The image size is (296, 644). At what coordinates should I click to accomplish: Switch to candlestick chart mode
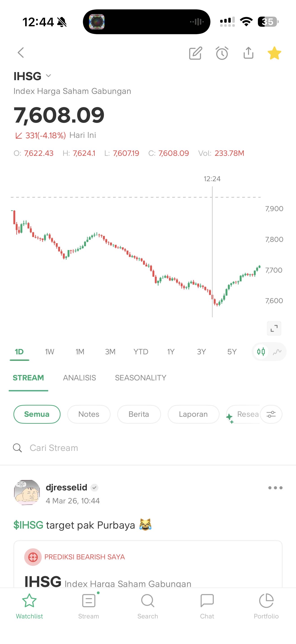(x=261, y=352)
